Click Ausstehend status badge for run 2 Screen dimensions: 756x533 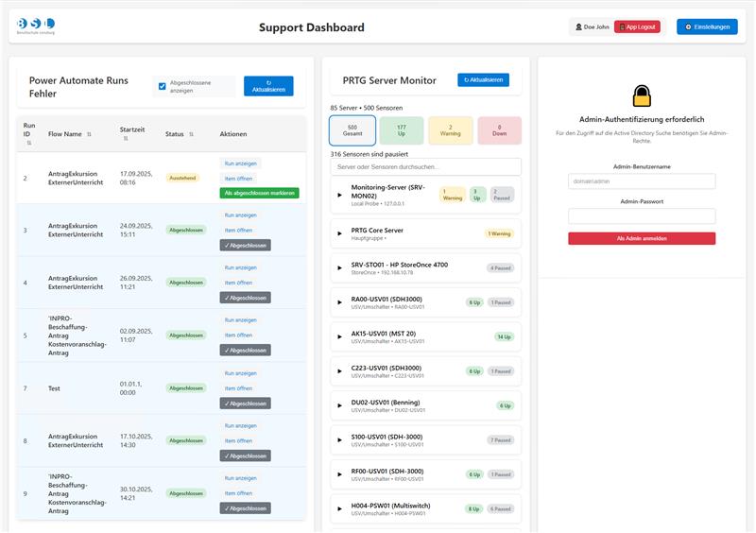click(x=182, y=178)
